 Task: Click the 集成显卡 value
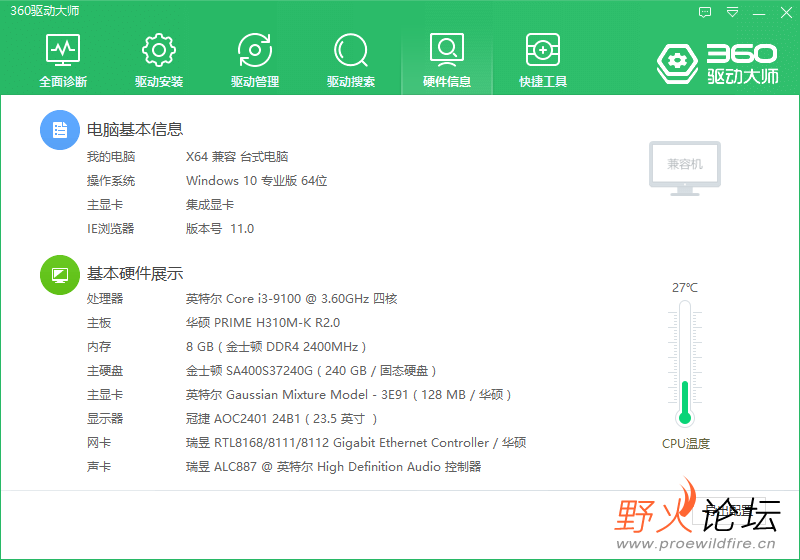click(x=210, y=205)
